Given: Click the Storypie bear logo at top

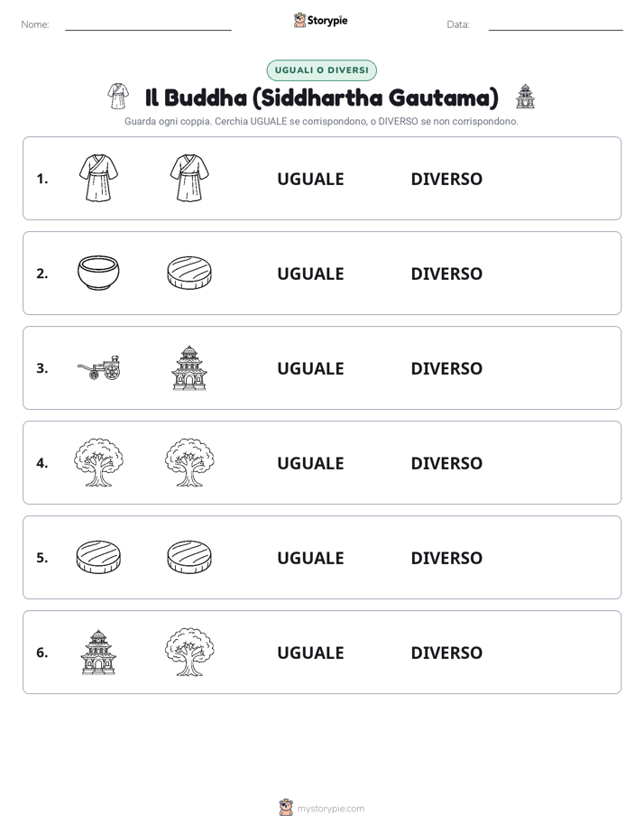Looking at the screenshot, I should pos(300,20).
